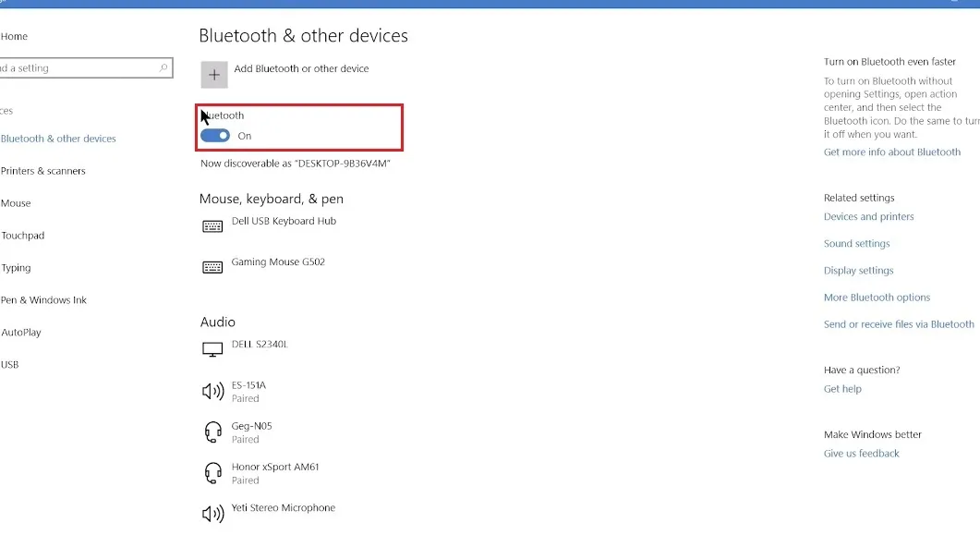Open Touchpad settings
Screen dimensions: 980x547
coord(22,235)
